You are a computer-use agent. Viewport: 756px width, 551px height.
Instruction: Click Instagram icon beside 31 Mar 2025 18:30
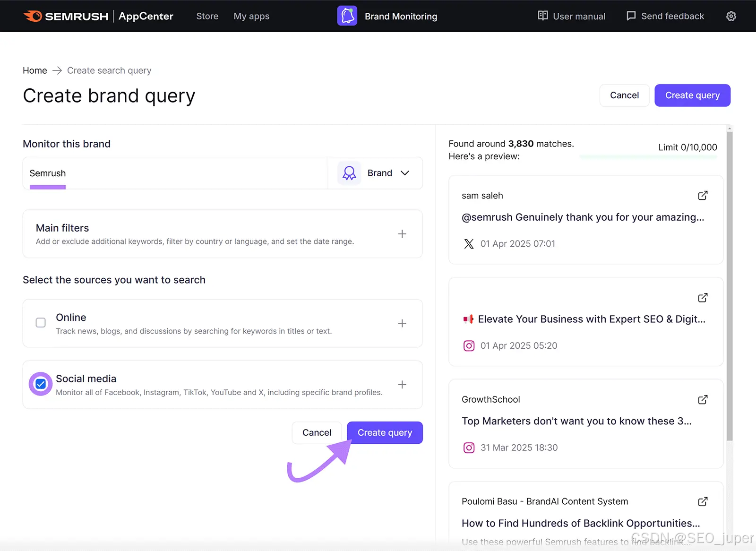(x=469, y=448)
